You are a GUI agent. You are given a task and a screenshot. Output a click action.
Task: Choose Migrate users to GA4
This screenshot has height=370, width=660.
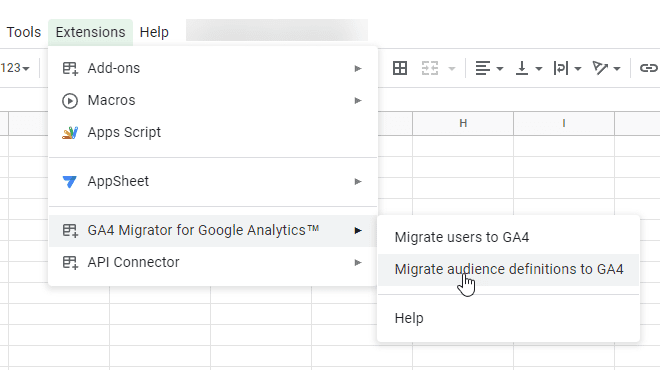[508, 237]
